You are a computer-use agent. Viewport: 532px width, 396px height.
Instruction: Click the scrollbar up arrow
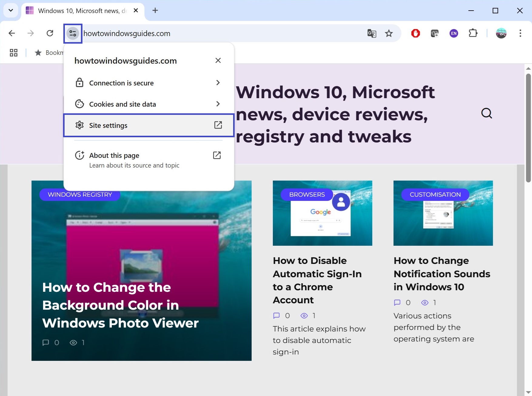(528, 68)
